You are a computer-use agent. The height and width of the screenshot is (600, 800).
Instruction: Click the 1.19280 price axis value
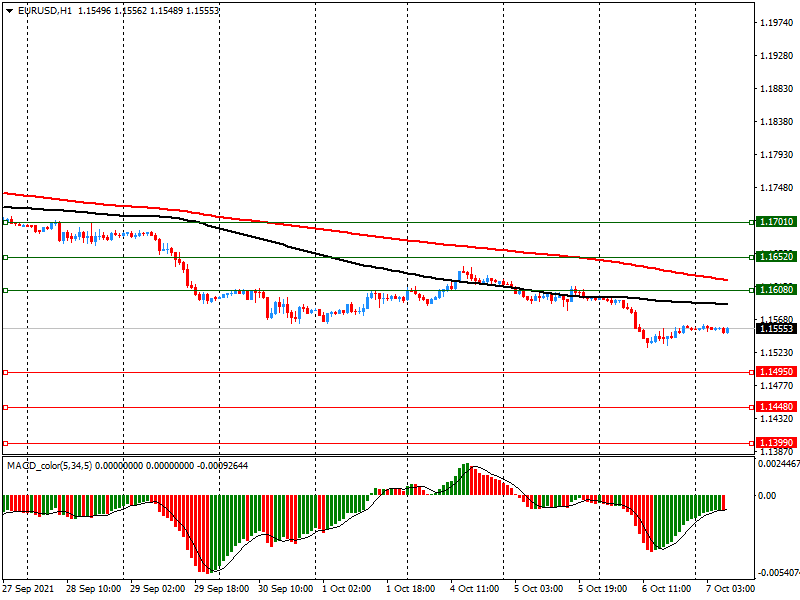click(x=777, y=56)
